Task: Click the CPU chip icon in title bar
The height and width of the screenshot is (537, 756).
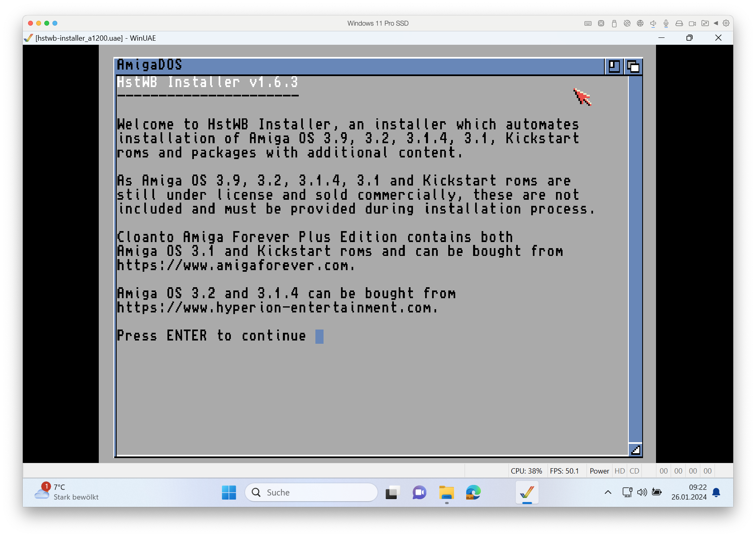Action: click(601, 24)
